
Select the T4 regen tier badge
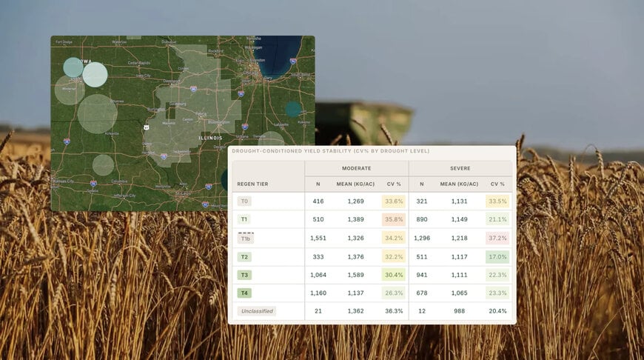(244, 293)
